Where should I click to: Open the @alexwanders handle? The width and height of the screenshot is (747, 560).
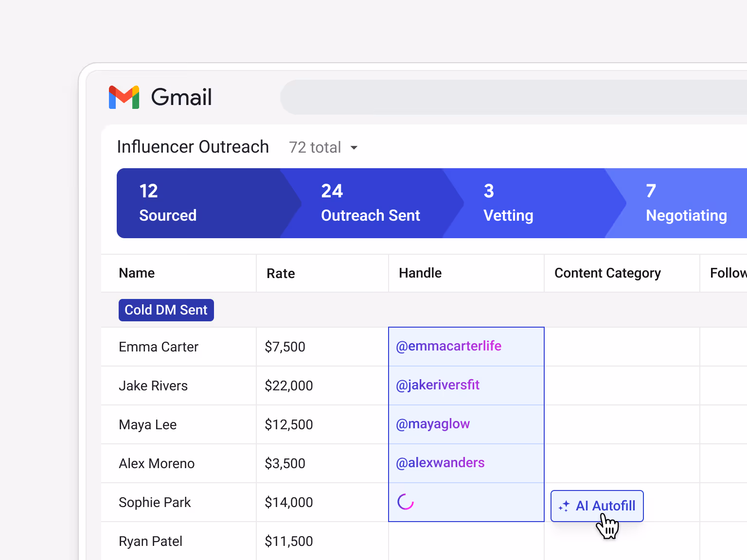(x=440, y=463)
